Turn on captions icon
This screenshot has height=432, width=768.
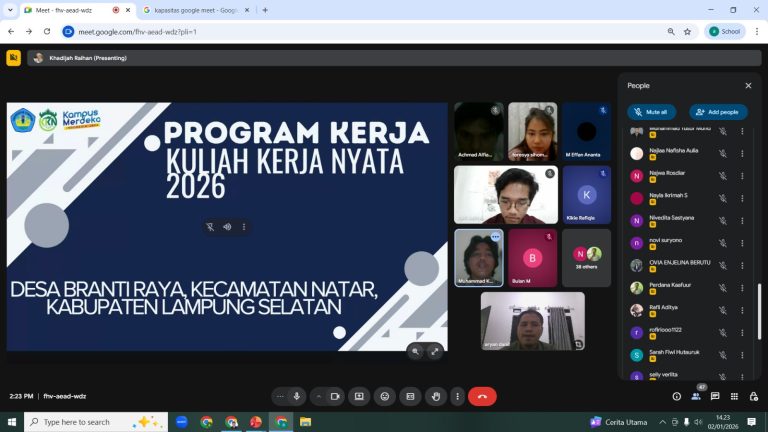coord(410,396)
